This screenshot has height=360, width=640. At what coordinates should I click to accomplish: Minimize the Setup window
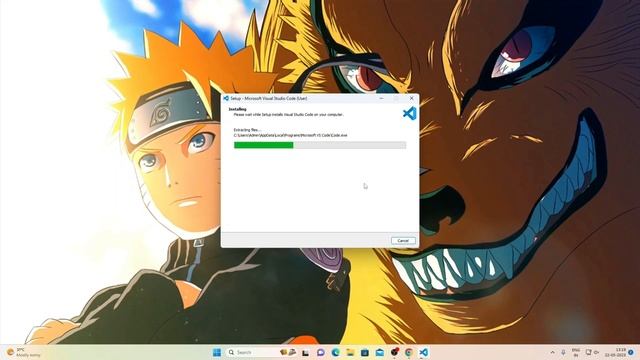[x=381, y=98]
